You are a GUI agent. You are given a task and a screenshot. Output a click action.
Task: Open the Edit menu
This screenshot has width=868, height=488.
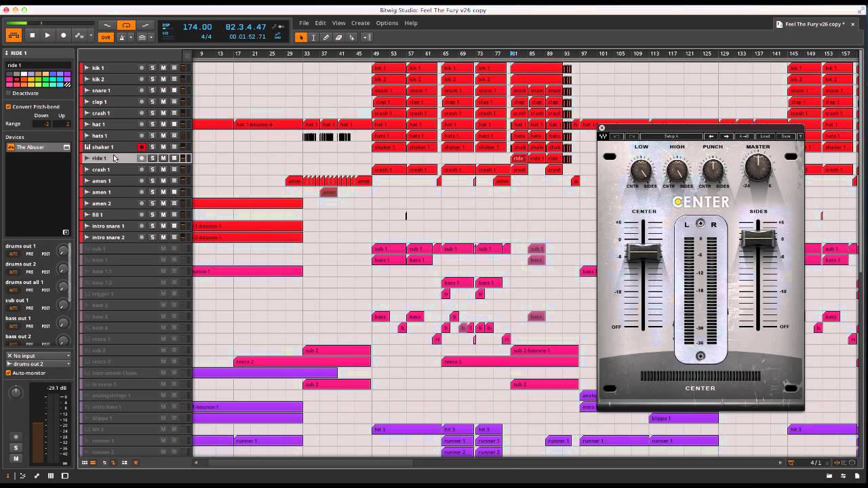320,23
